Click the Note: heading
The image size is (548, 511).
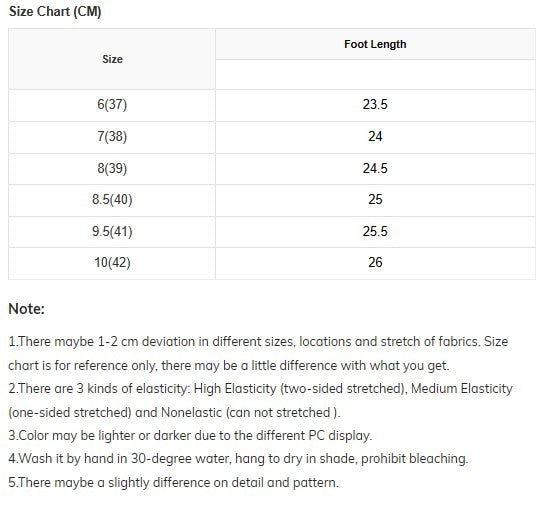tap(27, 309)
